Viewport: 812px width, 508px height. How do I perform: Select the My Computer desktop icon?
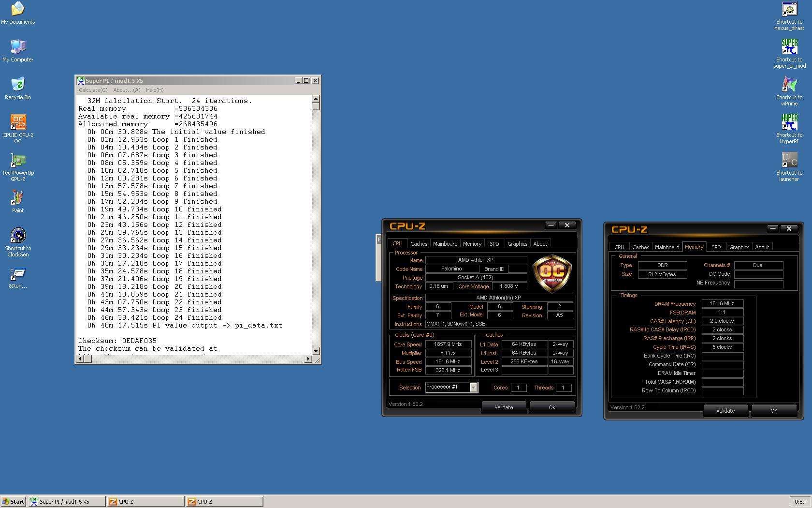coord(18,51)
